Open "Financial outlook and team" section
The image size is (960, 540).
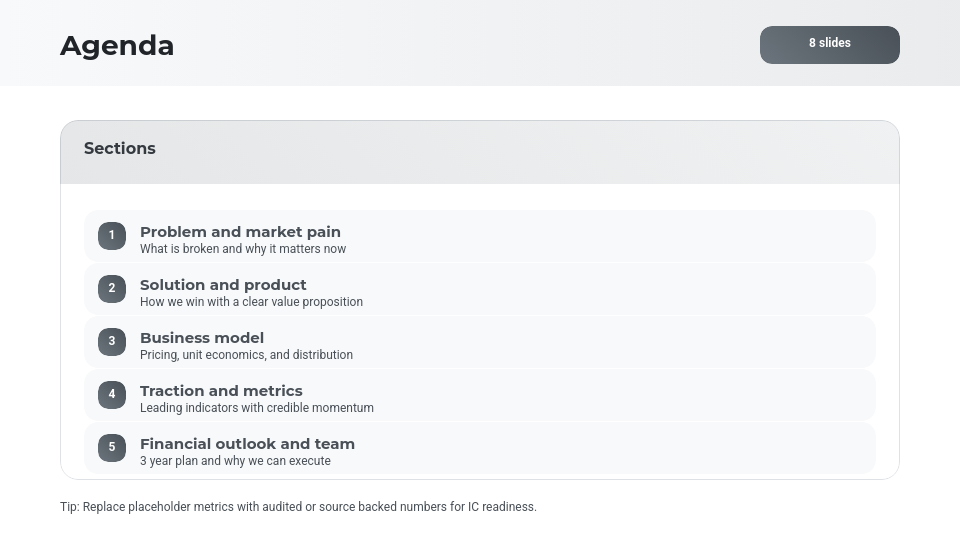click(x=247, y=444)
